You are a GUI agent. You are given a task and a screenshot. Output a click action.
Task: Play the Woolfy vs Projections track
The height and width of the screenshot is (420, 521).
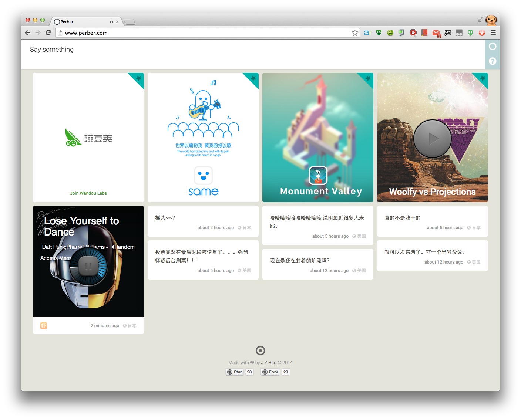432,139
